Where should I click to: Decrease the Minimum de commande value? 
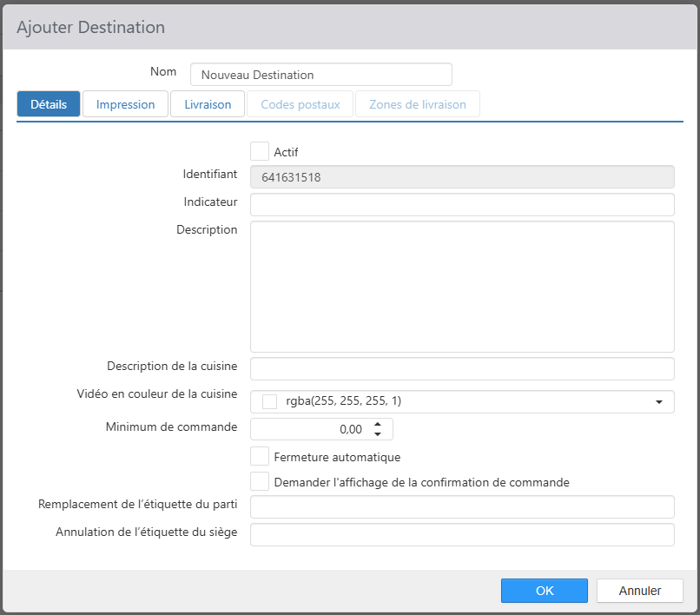tap(378, 434)
